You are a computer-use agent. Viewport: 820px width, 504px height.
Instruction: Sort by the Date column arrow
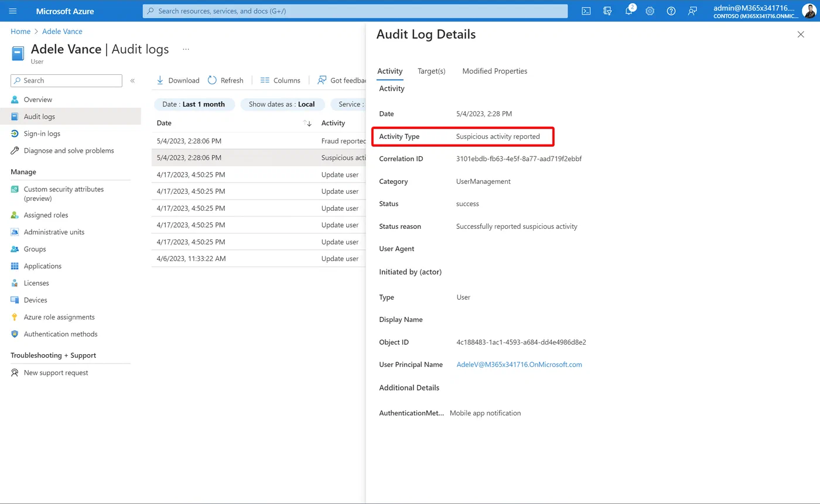click(307, 123)
